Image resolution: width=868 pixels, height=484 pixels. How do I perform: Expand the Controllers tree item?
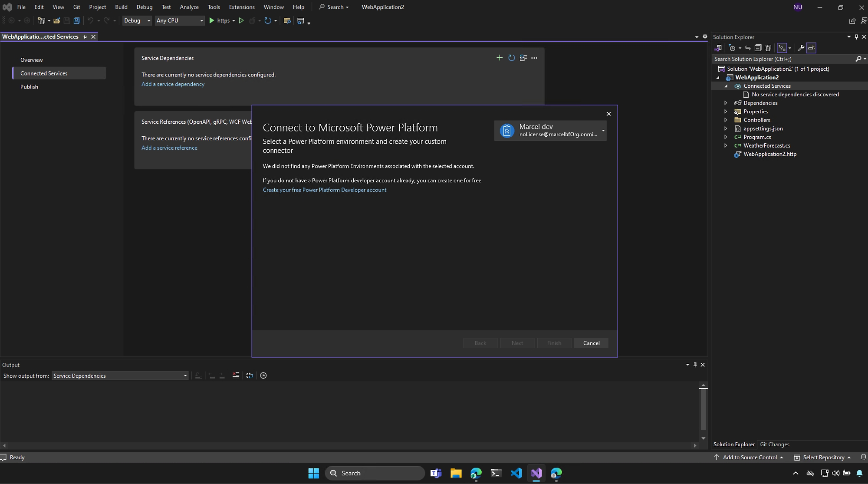pos(726,120)
